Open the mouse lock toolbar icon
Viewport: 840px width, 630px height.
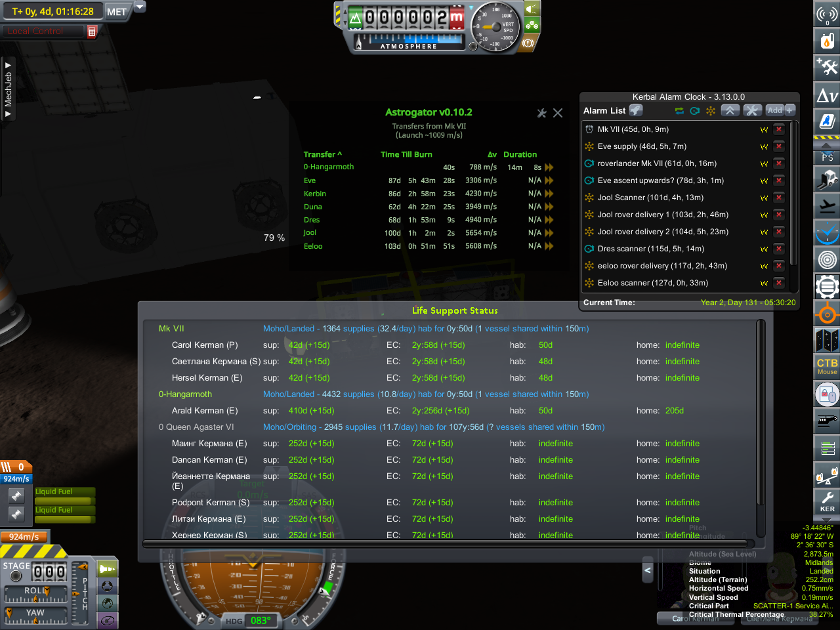(x=827, y=395)
